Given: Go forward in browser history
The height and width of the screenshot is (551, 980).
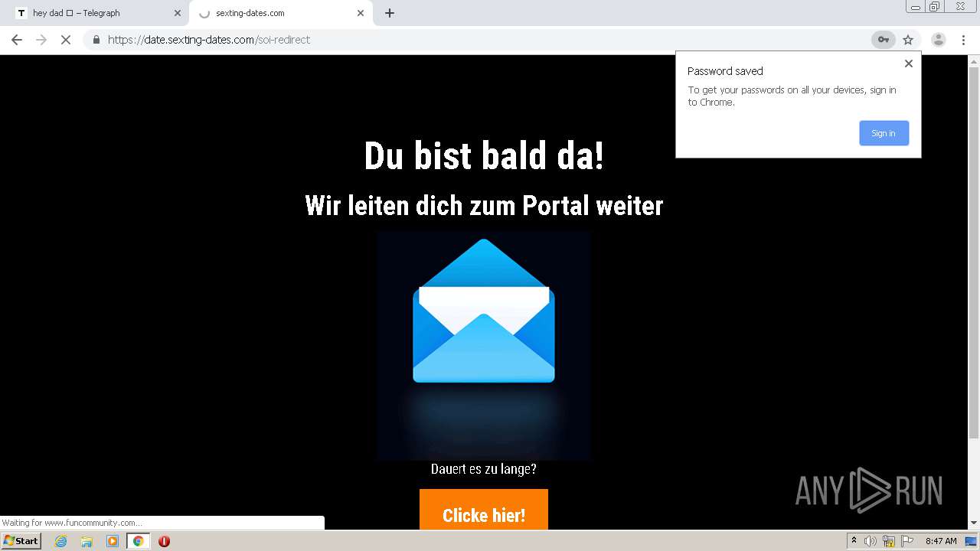Looking at the screenshot, I should tap(41, 40).
